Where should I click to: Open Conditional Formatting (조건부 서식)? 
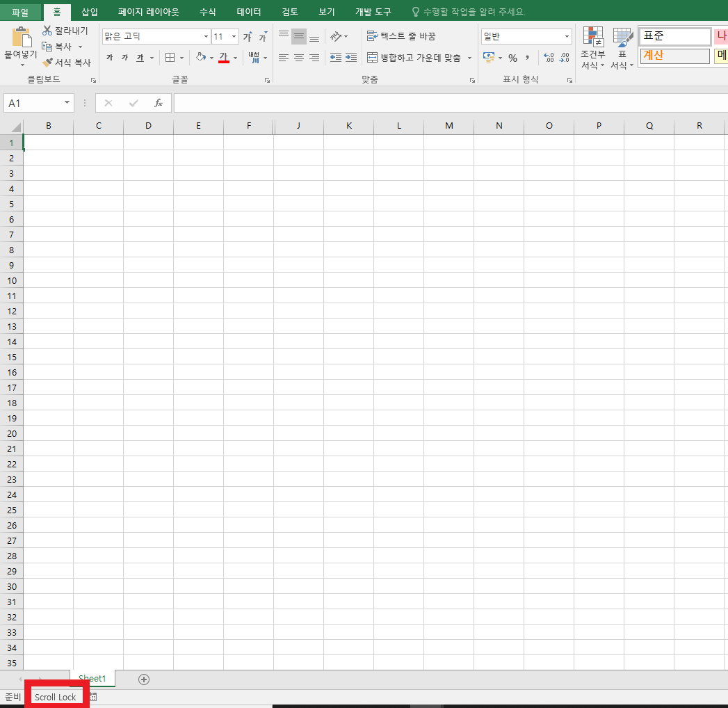click(x=593, y=48)
